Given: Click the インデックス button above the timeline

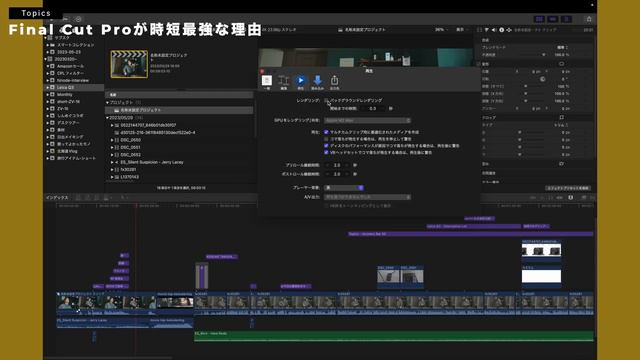Looking at the screenshot, I should (x=57, y=198).
